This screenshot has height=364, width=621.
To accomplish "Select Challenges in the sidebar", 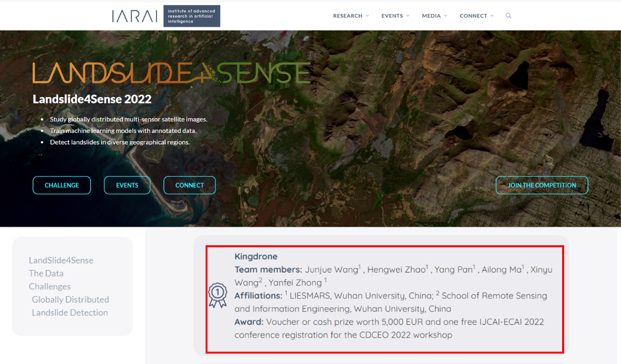I will (x=50, y=287).
